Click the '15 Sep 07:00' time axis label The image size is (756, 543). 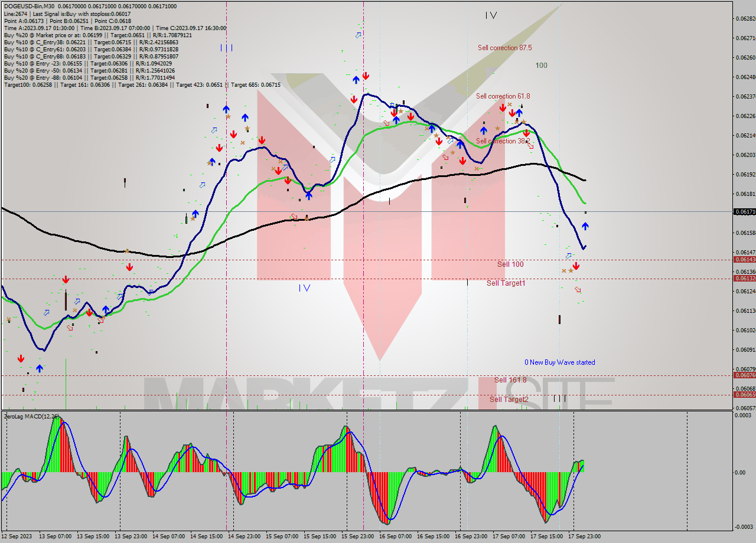click(282, 537)
